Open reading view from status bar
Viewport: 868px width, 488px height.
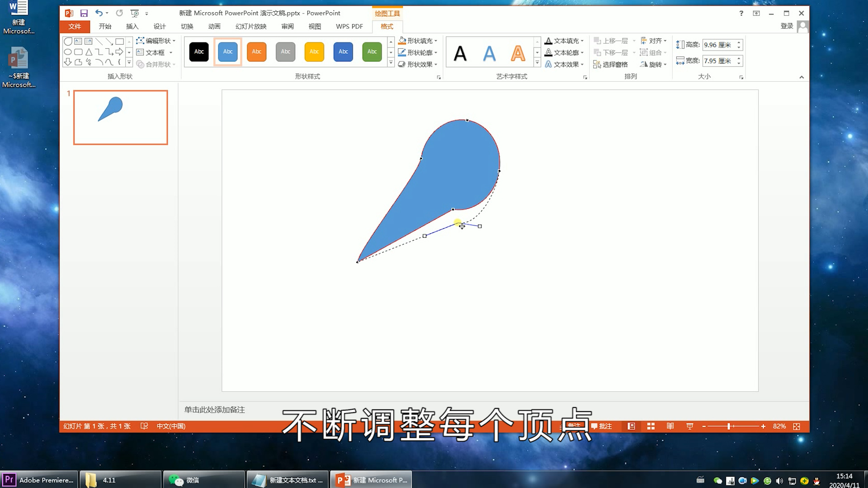pos(670,426)
